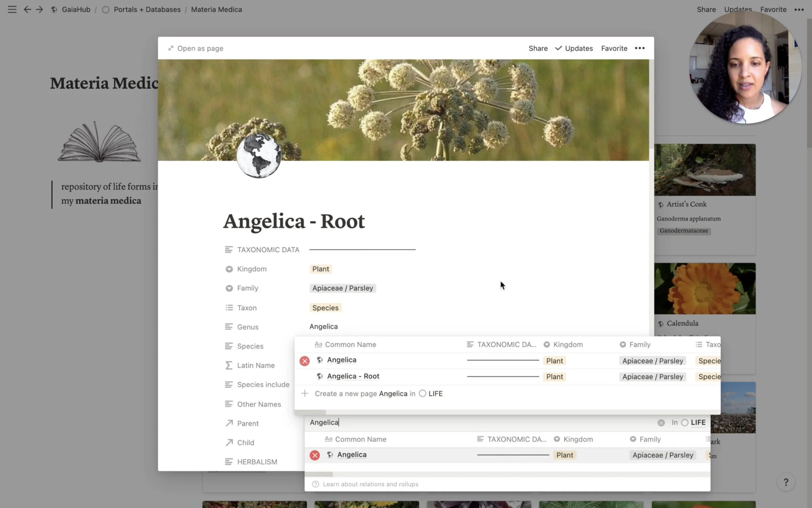Screen dimensions: 812x508
Task: Click the forward navigation arrow
Action: [40, 9]
